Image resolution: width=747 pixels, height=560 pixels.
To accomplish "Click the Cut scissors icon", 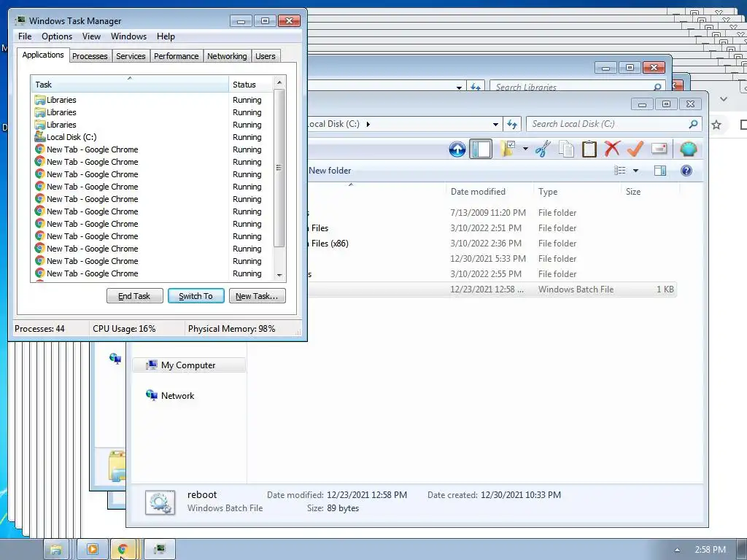I will [x=542, y=149].
